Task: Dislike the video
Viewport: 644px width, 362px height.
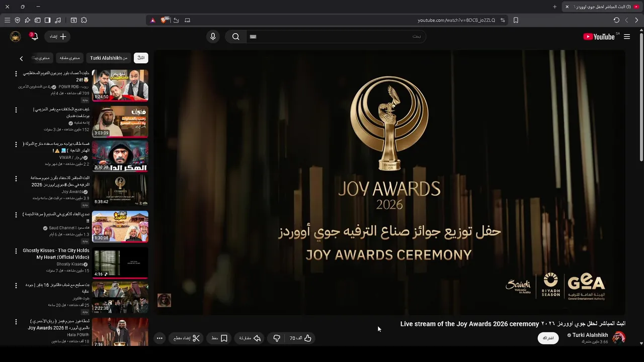Action: (x=277, y=338)
